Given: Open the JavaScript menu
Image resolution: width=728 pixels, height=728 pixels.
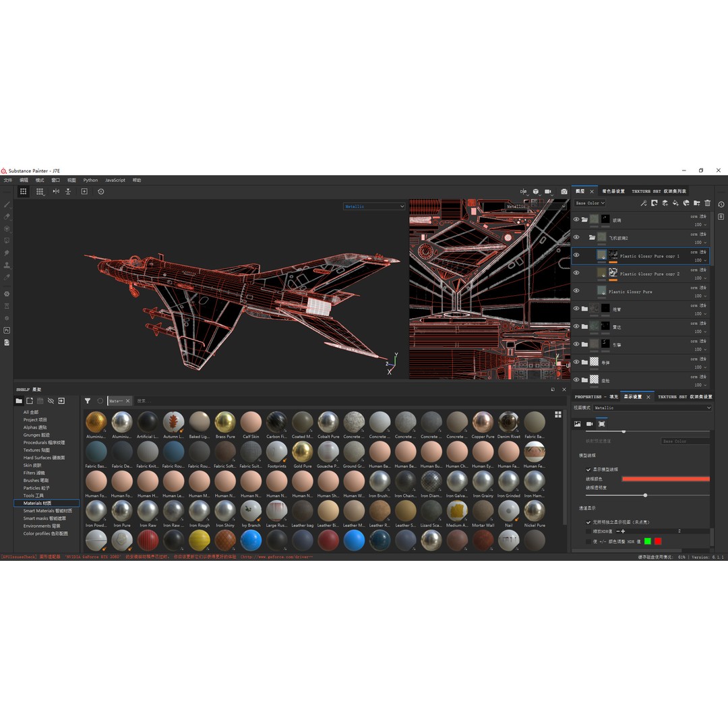Looking at the screenshot, I should [x=115, y=180].
